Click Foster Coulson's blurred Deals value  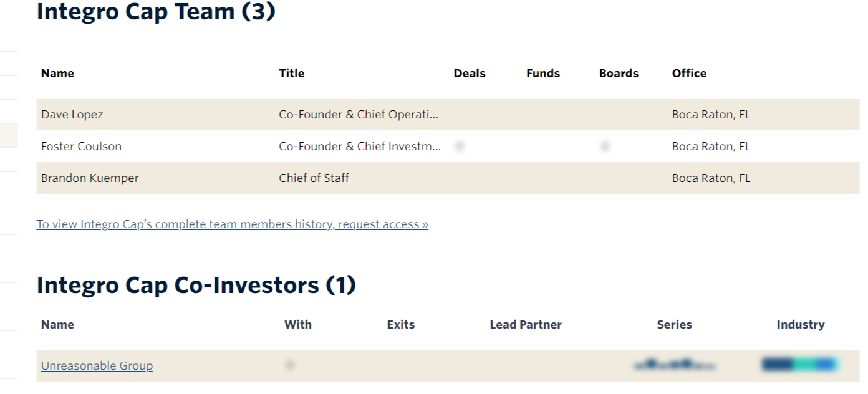pos(460,147)
